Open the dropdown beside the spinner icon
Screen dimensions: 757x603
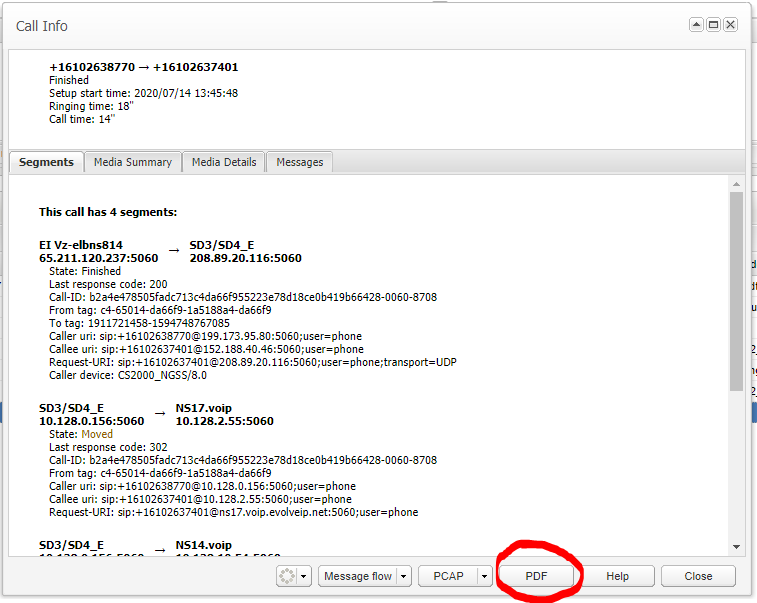click(x=306, y=576)
